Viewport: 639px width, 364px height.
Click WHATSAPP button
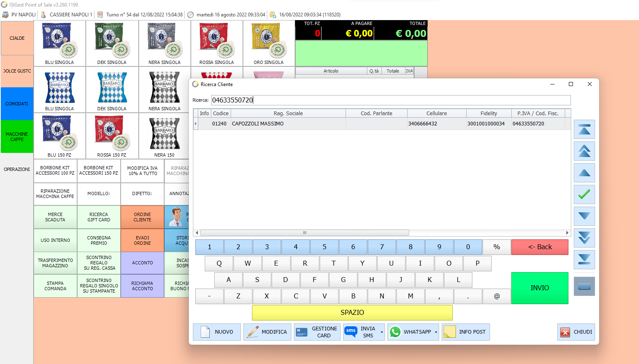click(410, 332)
